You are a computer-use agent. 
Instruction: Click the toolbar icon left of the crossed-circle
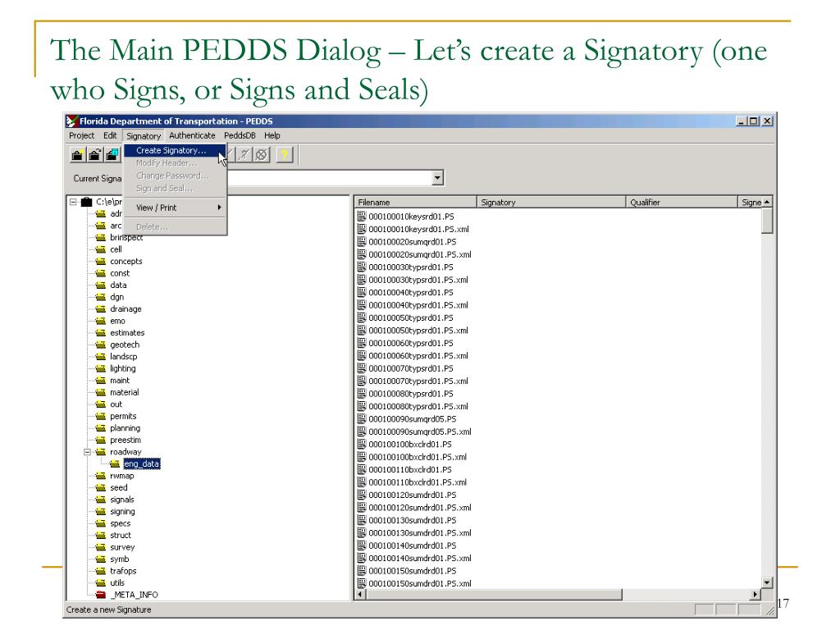click(x=244, y=155)
